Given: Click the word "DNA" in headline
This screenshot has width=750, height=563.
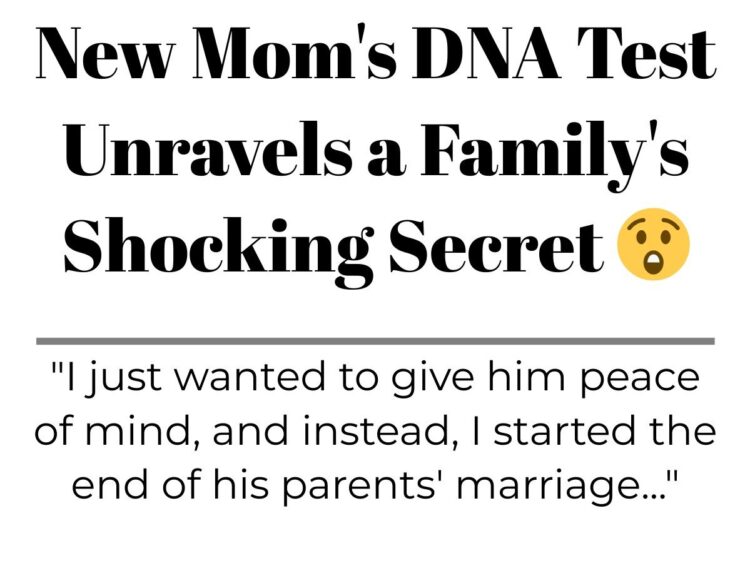Looking at the screenshot, I should (x=486, y=52).
